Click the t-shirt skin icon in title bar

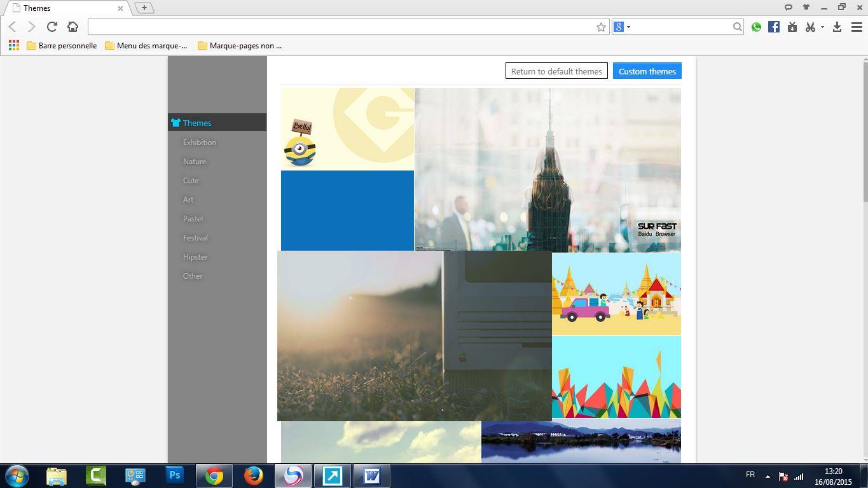(806, 8)
